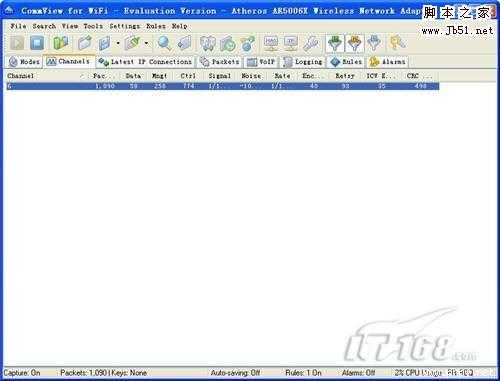The image size is (500, 381).
Task: Click the CPU Usage status bar entry
Action: [x=419, y=373]
